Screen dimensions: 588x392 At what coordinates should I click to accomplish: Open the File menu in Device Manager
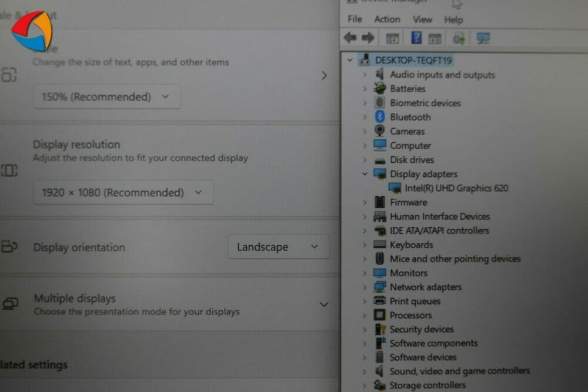tap(355, 19)
